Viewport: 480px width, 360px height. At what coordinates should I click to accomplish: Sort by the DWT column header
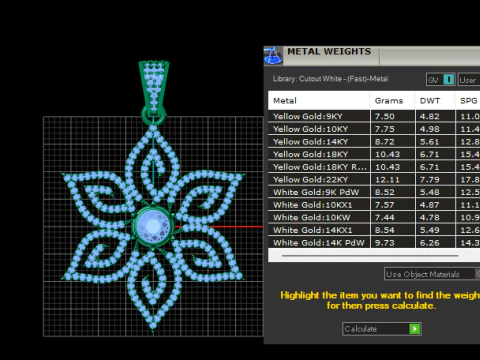[435, 101]
